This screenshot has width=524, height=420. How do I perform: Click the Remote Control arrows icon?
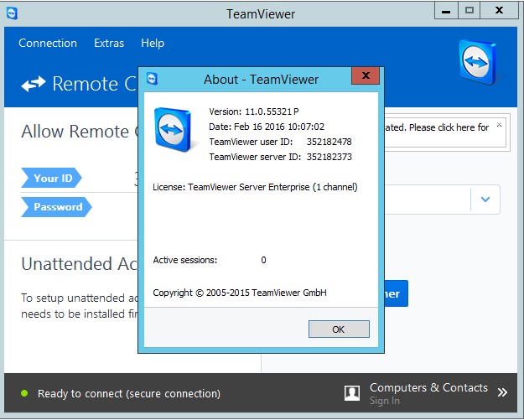coord(33,84)
